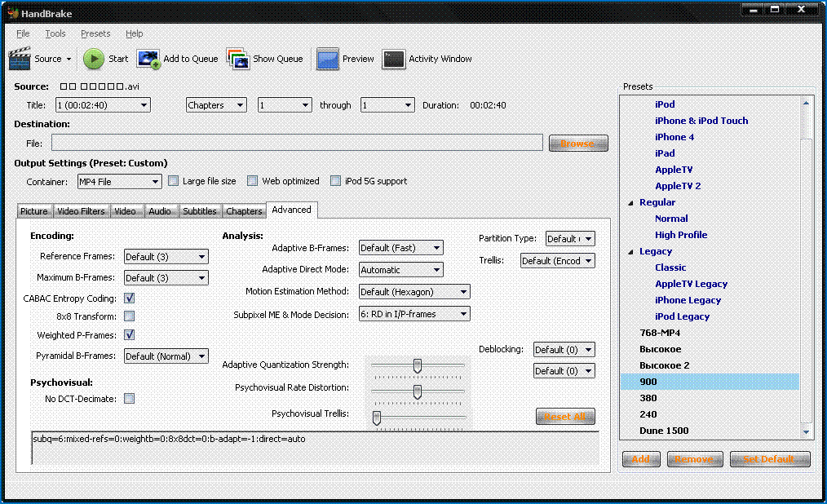Uncheck Weighted P-Frames checkbox
Viewport: 827px width, 504px height.
pyautogui.click(x=129, y=334)
